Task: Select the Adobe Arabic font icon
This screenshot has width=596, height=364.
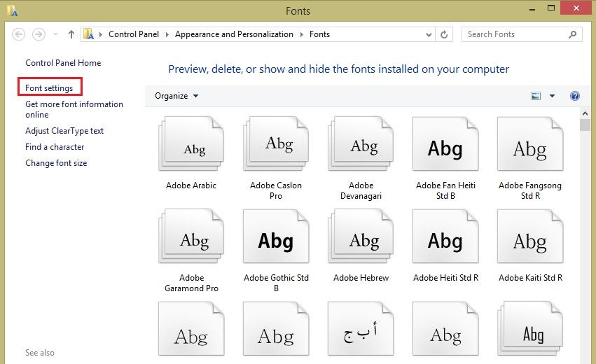Action: click(x=190, y=145)
